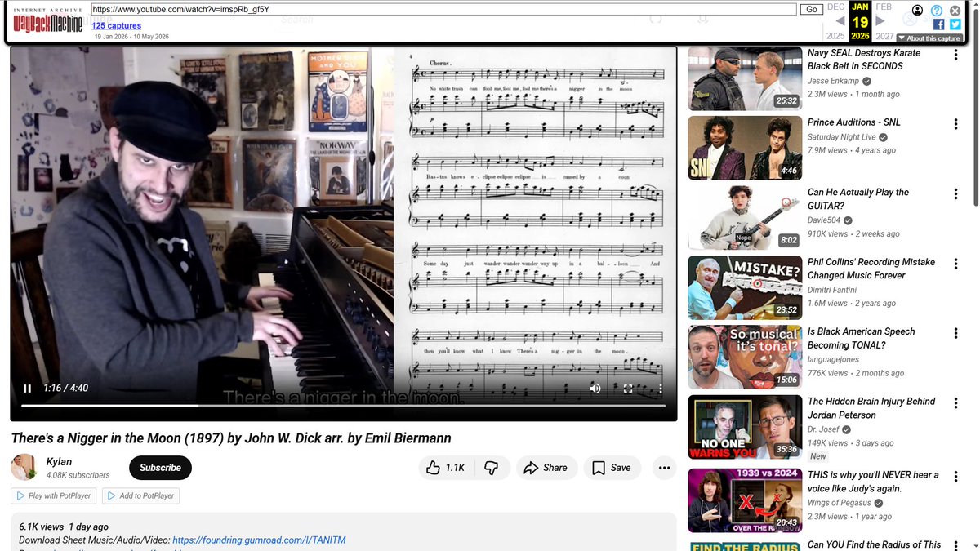This screenshot has width=980, height=551.
Task: Enter fullscreen mode in the video player
Action: [628, 389]
